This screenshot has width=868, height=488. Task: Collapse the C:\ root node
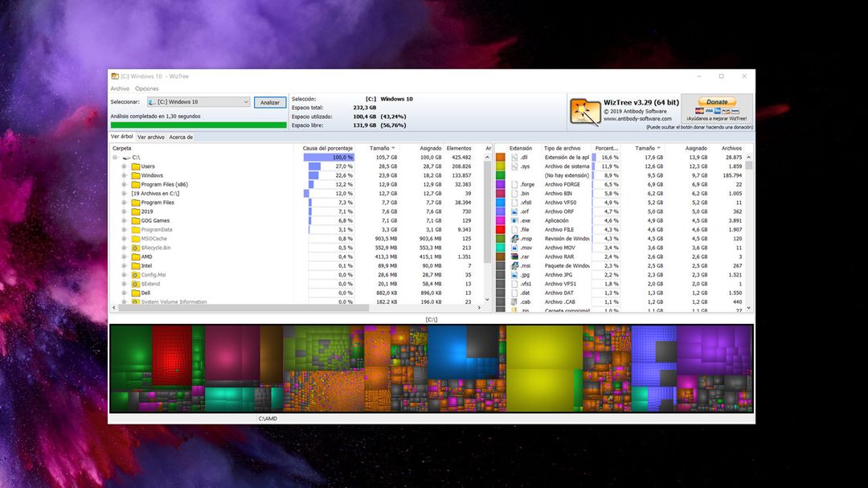(113, 157)
